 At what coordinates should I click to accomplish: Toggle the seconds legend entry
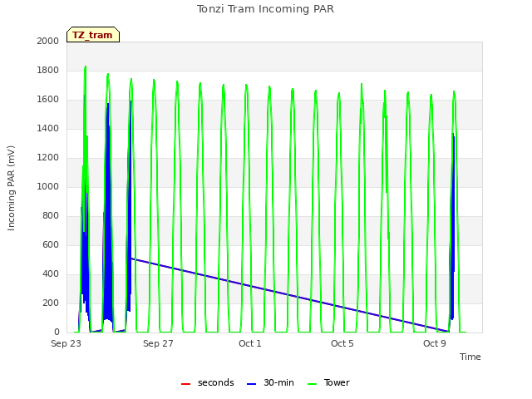pyautogui.click(x=207, y=383)
